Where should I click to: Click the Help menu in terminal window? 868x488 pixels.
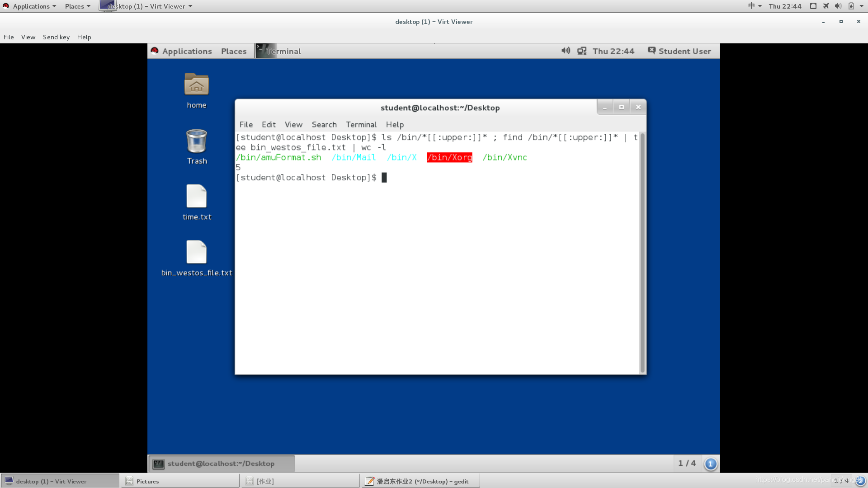coord(395,124)
